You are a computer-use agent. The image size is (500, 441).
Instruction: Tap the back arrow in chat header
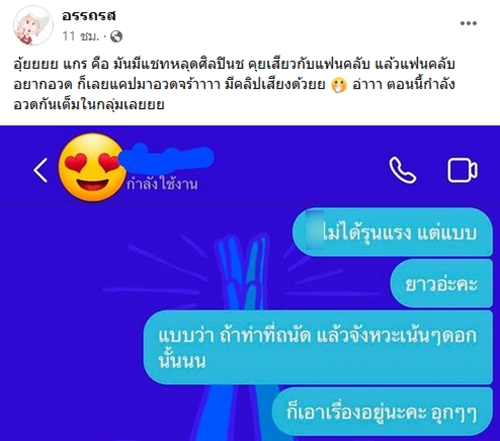coord(40,170)
